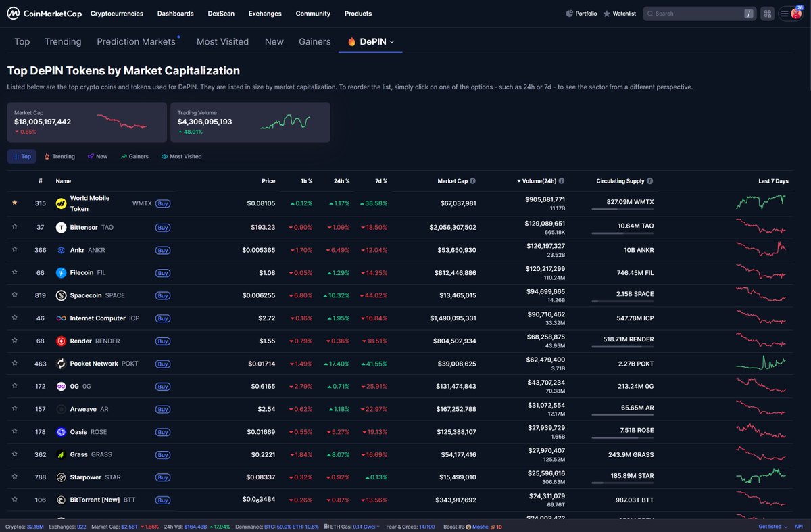Toggle the watchlist star for Bittensor
811x532 pixels.
[14, 227]
